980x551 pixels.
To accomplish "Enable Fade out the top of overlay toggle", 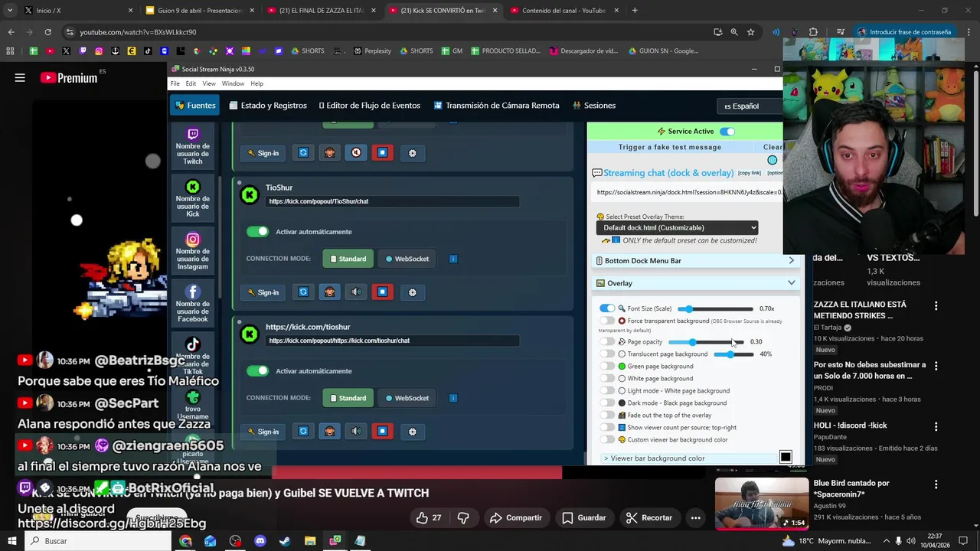I will click(607, 416).
